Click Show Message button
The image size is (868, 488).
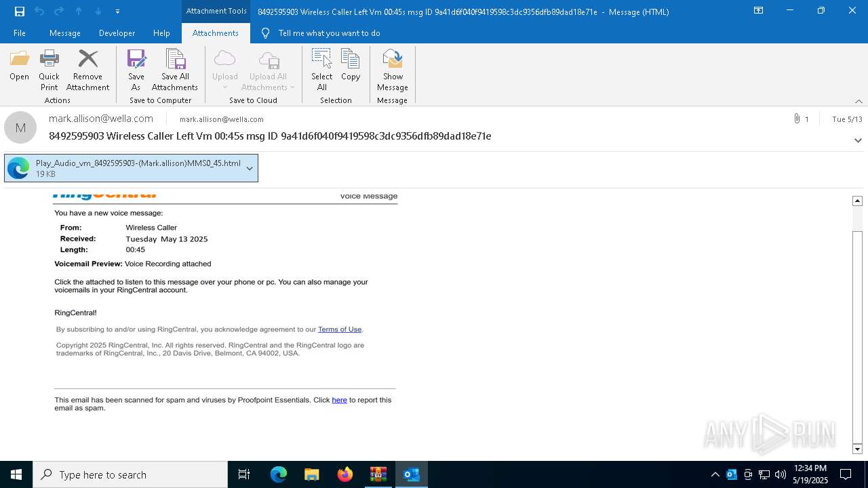click(x=393, y=70)
